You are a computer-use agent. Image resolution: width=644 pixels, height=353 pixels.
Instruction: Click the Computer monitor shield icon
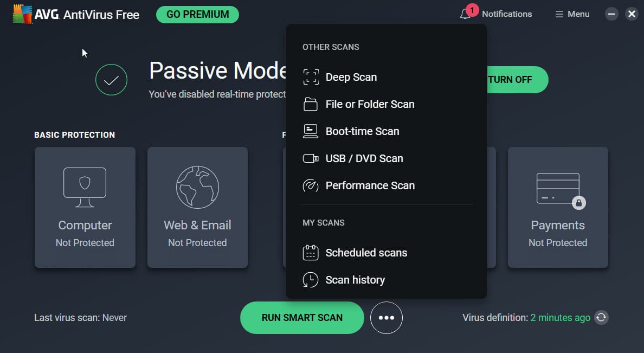coord(85,187)
